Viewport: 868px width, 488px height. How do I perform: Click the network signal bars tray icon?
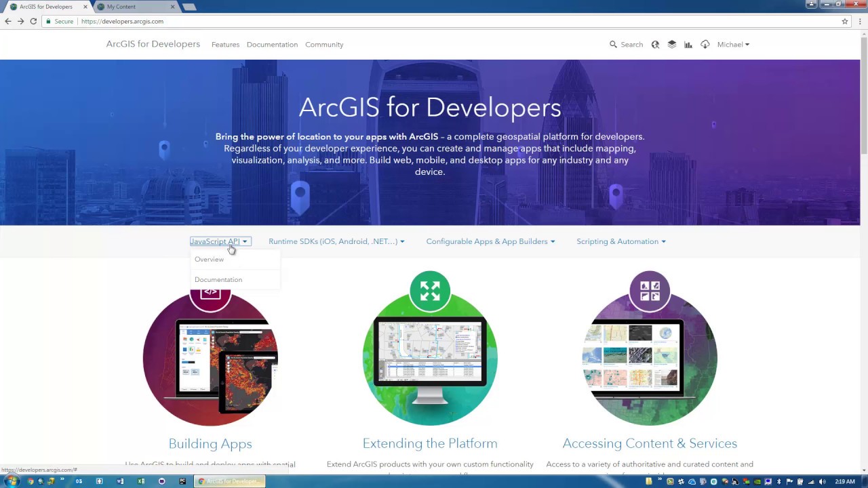tap(811, 482)
